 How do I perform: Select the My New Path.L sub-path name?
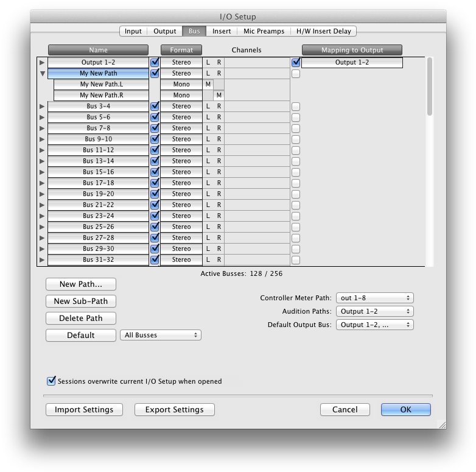[102, 84]
